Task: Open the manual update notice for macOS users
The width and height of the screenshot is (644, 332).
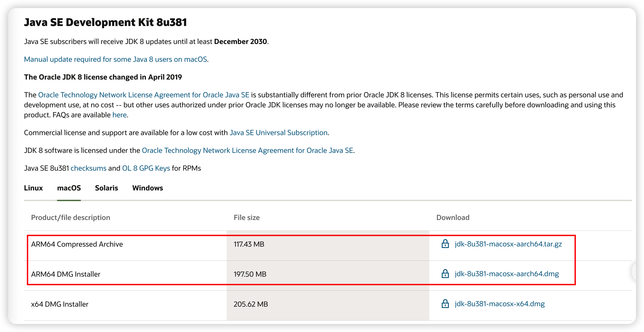Action: (115, 59)
